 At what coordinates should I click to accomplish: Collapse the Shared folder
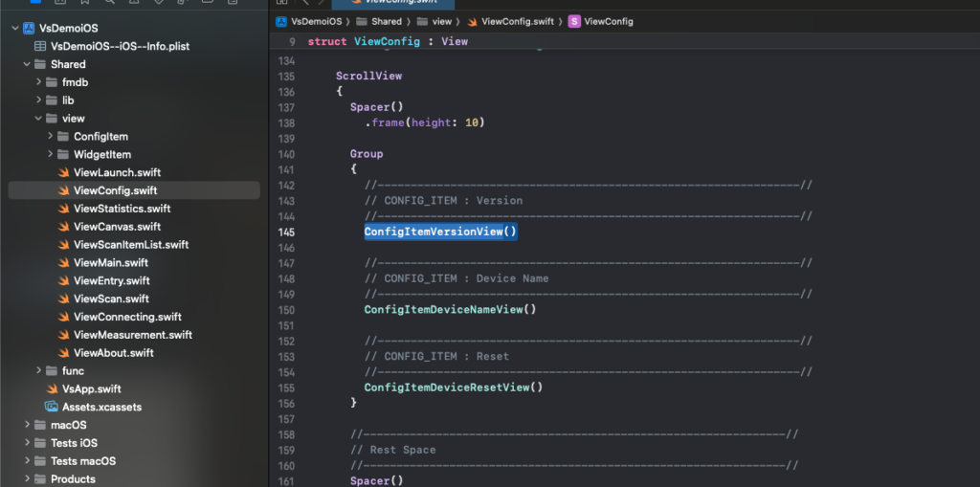[27, 65]
